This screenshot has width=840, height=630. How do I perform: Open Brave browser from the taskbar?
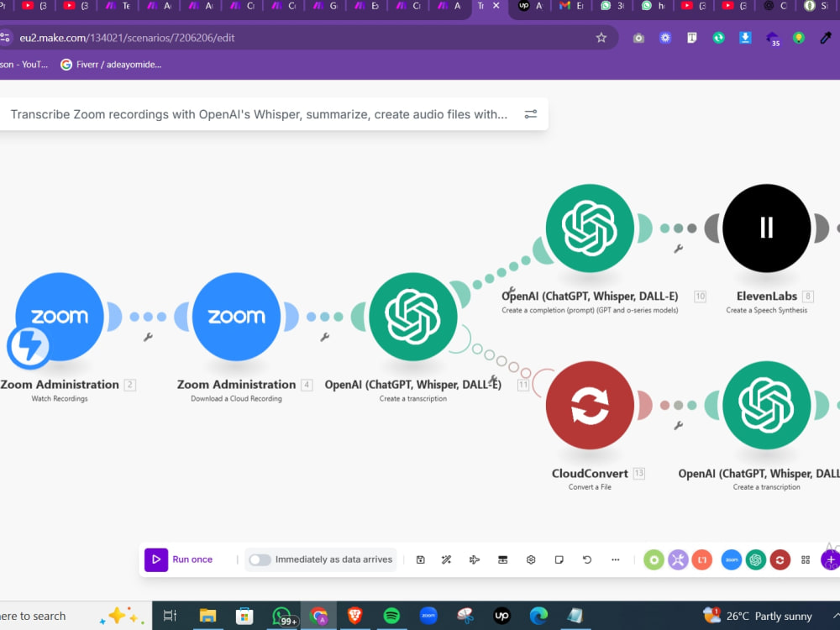coord(354,616)
